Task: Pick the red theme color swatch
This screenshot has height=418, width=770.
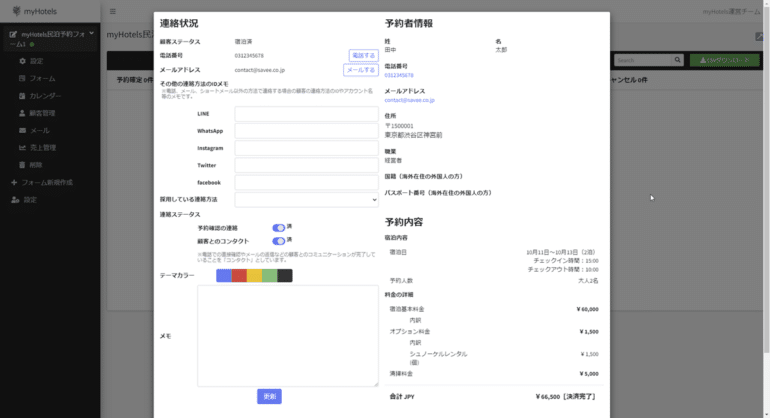Action: tap(239, 276)
